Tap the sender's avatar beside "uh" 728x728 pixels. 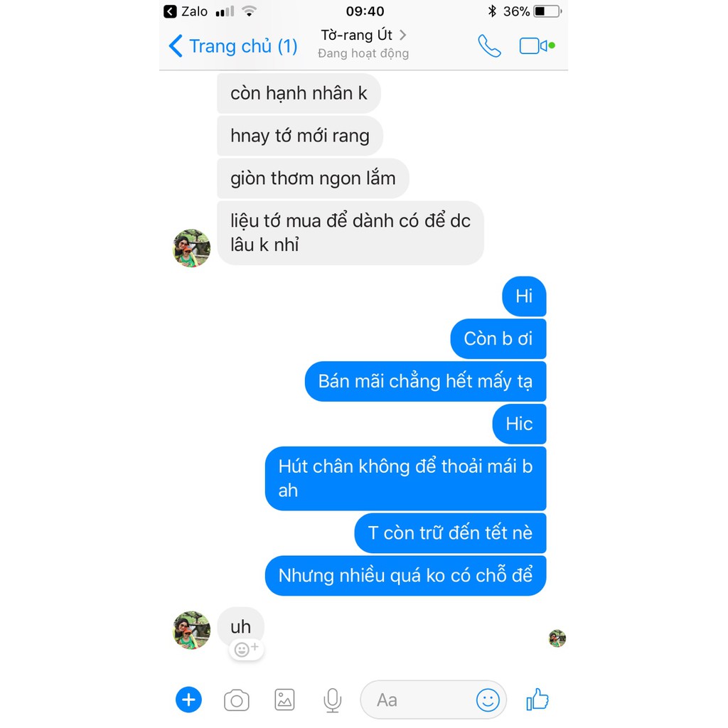[192, 630]
